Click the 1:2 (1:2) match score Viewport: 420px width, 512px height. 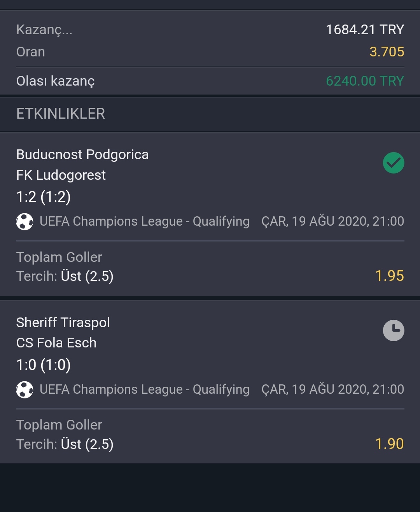pyautogui.click(x=44, y=197)
